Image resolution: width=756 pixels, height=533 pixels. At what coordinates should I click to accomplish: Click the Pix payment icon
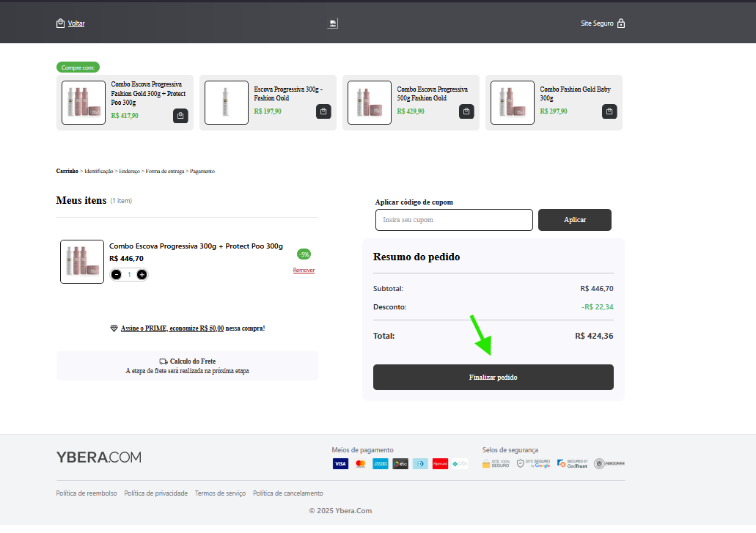coord(460,463)
